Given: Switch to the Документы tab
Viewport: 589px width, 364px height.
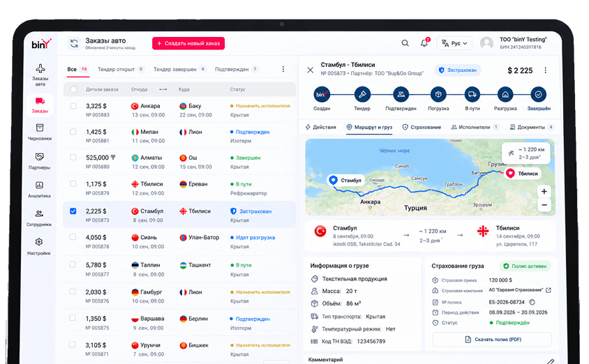Looking at the screenshot, I should click(532, 127).
